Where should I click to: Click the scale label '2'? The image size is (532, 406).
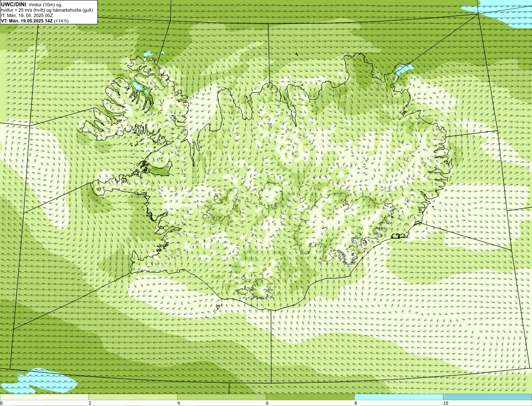[x=90, y=403]
